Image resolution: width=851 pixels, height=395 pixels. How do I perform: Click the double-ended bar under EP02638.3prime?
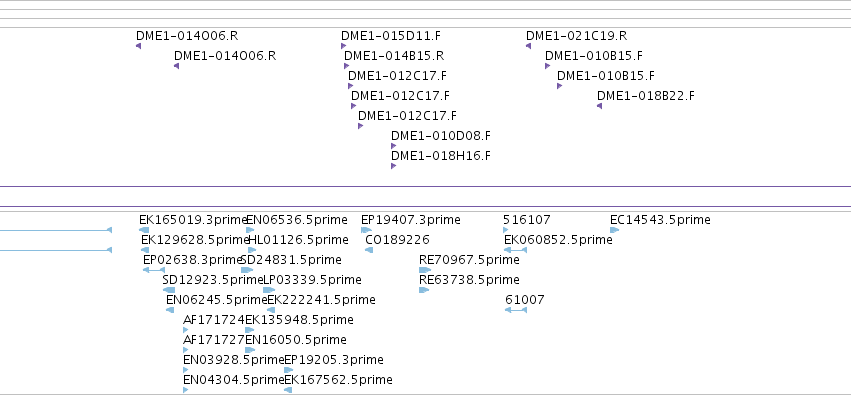154,270
